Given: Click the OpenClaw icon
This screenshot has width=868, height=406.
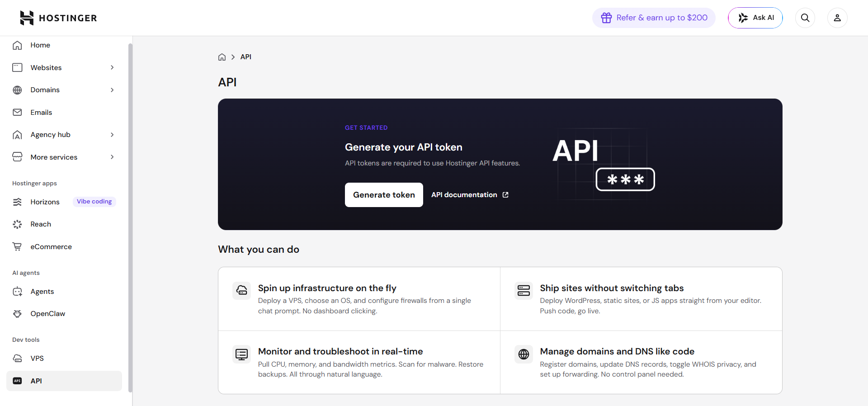Looking at the screenshot, I should pyautogui.click(x=17, y=314).
